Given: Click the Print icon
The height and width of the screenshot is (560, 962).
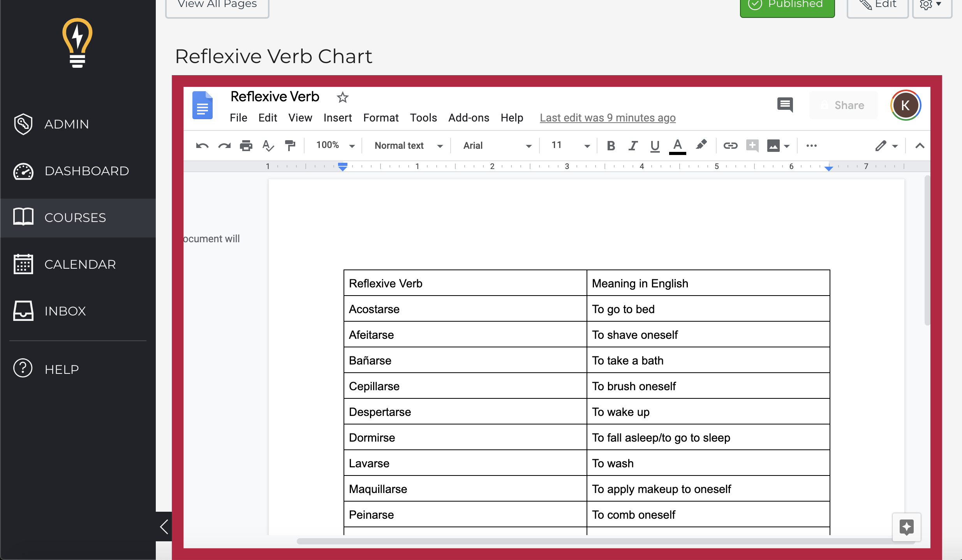Looking at the screenshot, I should pyautogui.click(x=246, y=146).
